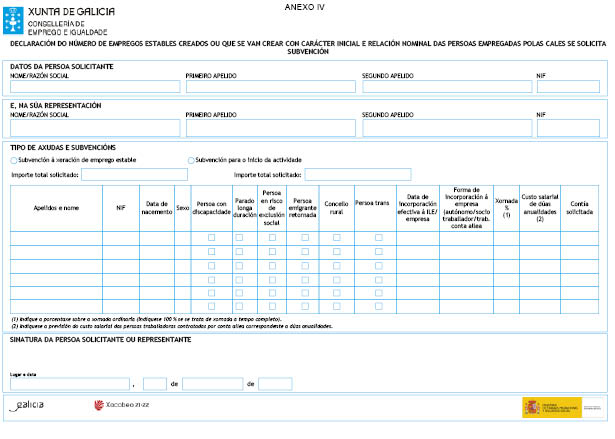The width and height of the screenshot is (615, 439).
Task: Click applicant's Nome/Razón social field
Action: (95, 87)
